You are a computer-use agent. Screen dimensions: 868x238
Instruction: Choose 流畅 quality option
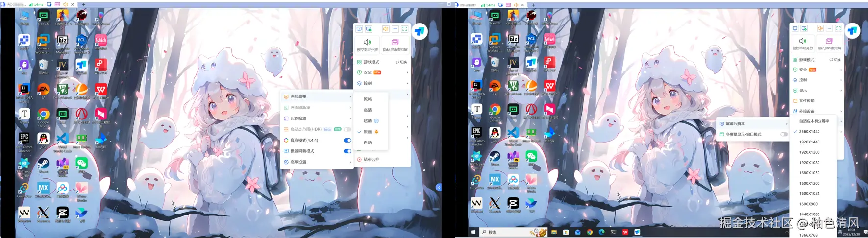click(x=371, y=99)
